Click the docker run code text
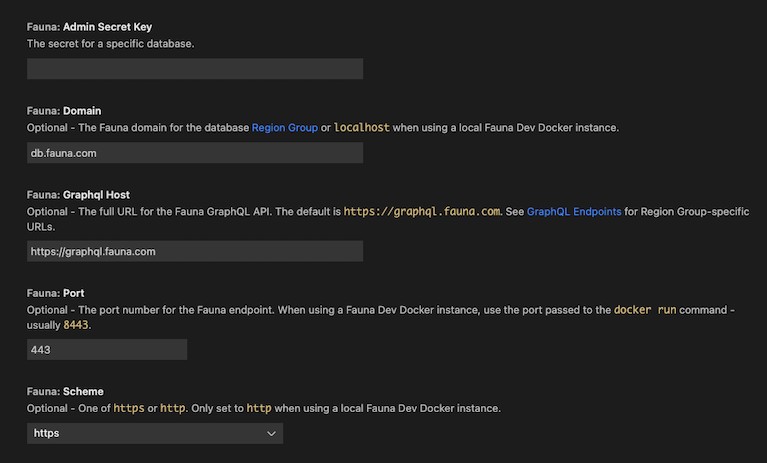Viewport: 767px width, 463px height. (x=645, y=310)
